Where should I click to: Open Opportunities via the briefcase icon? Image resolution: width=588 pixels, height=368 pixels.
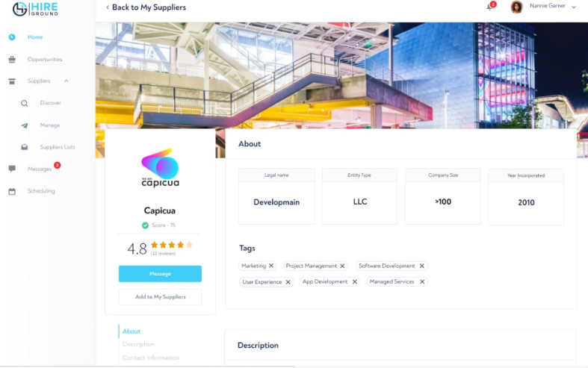point(12,59)
